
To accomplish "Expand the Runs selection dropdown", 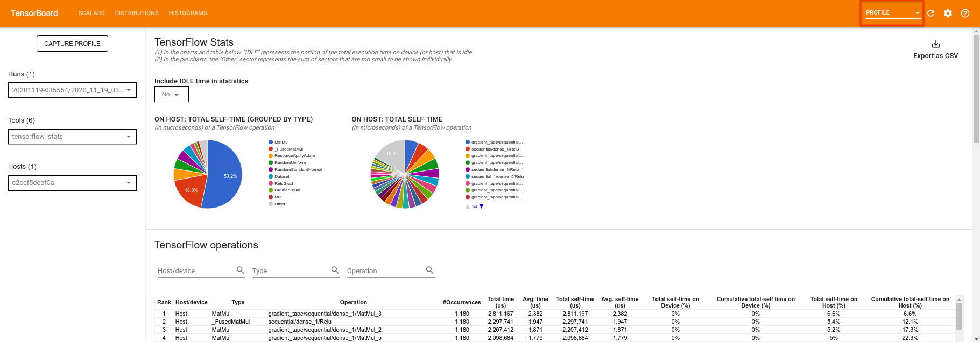I will pyautogui.click(x=72, y=90).
